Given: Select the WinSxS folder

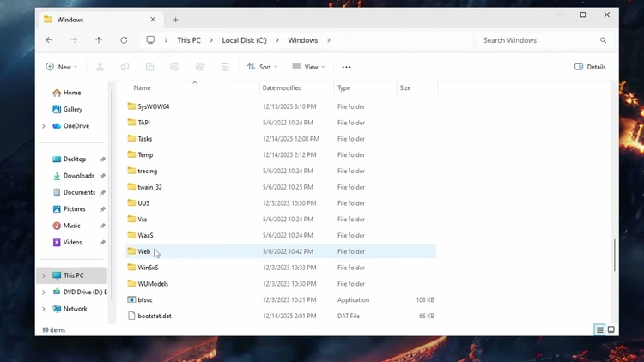Looking at the screenshot, I should point(281,268).
